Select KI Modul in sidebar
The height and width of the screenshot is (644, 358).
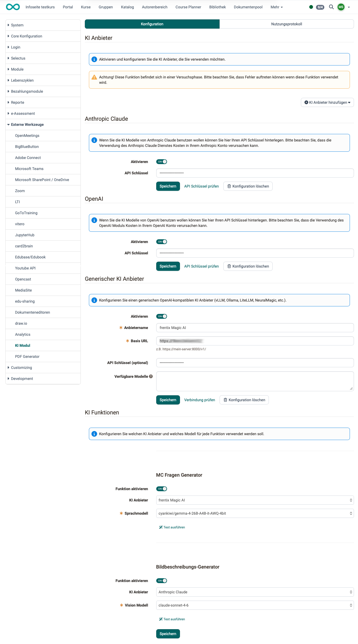(43, 345)
